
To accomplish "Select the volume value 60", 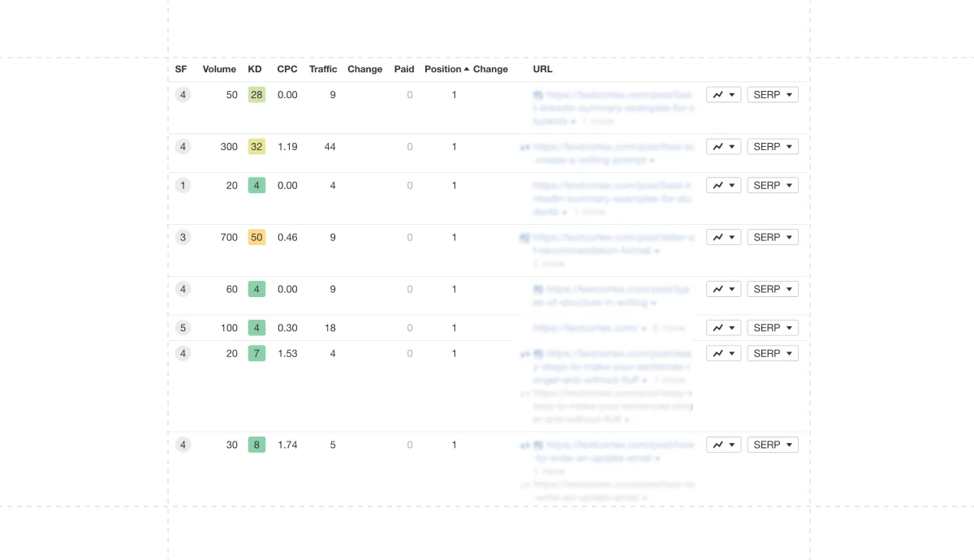I will tap(232, 289).
